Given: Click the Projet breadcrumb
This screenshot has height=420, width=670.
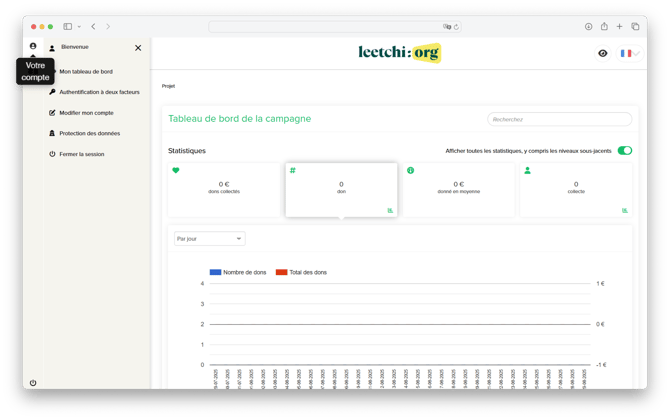Looking at the screenshot, I should click(168, 86).
